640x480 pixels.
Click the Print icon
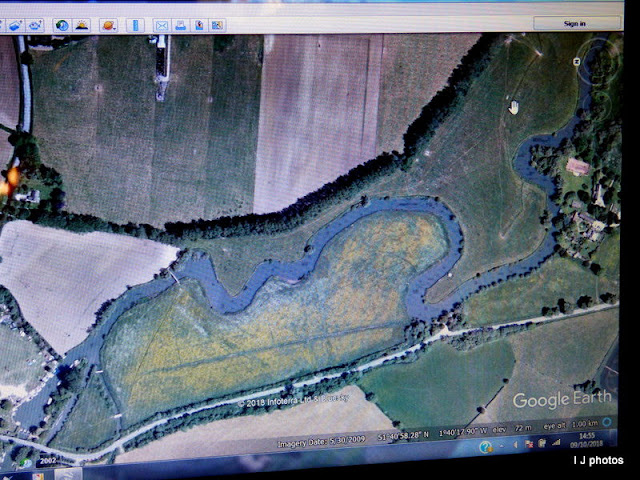tap(180, 26)
